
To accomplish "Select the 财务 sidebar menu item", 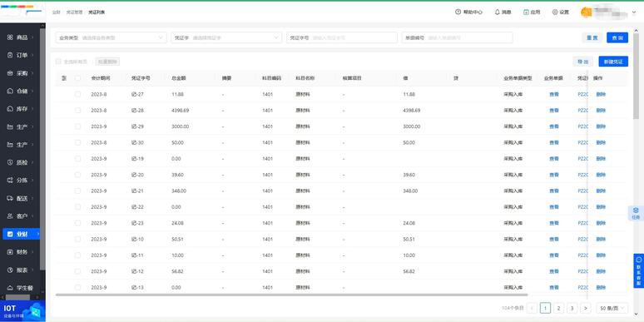I will tap(21, 252).
